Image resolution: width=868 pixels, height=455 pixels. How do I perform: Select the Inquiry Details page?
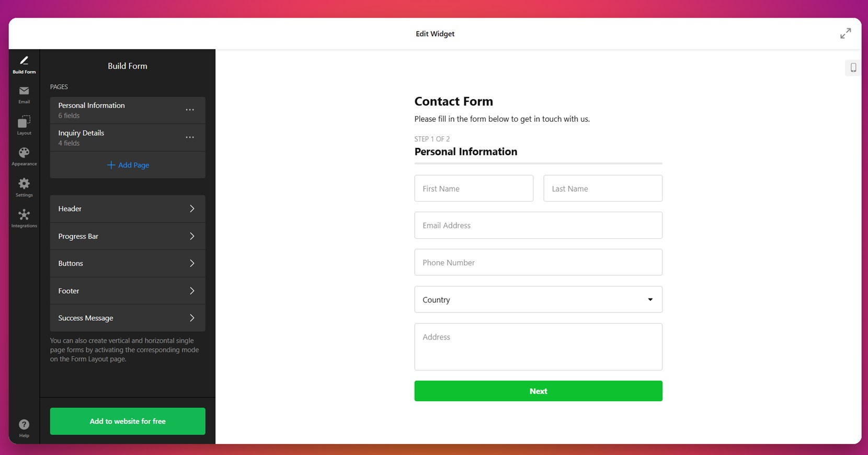pyautogui.click(x=105, y=137)
